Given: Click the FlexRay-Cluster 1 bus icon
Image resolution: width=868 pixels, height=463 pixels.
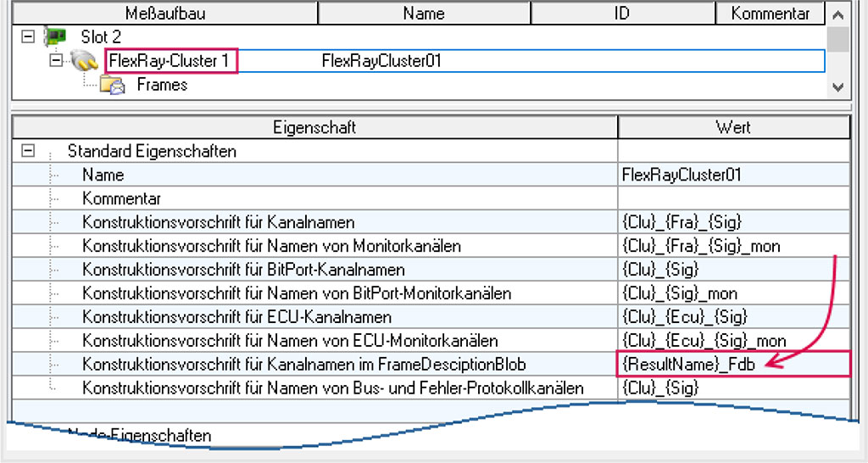Looking at the screenshot, I should [84, 61].
